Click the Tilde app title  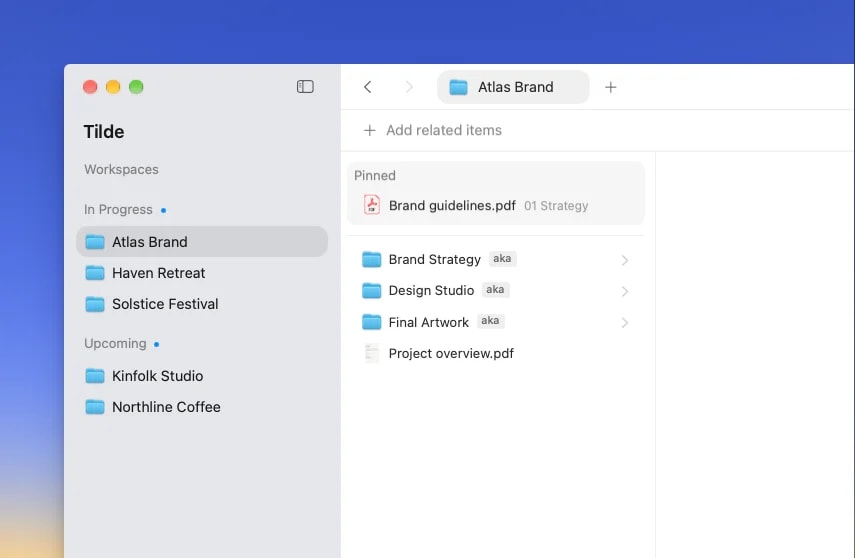point(104,131)
